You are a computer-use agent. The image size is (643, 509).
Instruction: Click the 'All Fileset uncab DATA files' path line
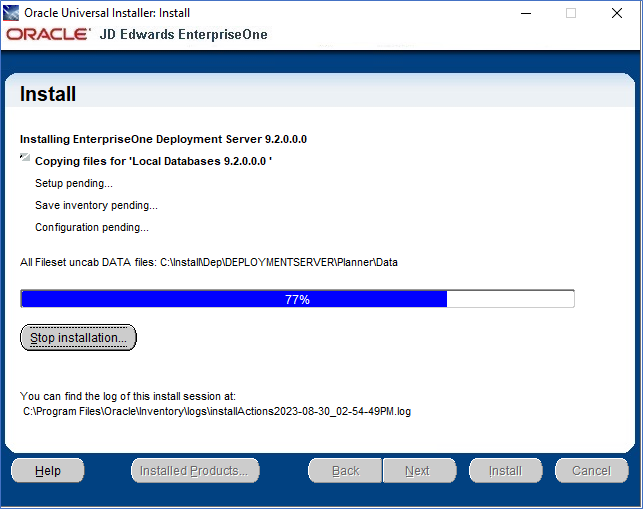coord(209,262)
